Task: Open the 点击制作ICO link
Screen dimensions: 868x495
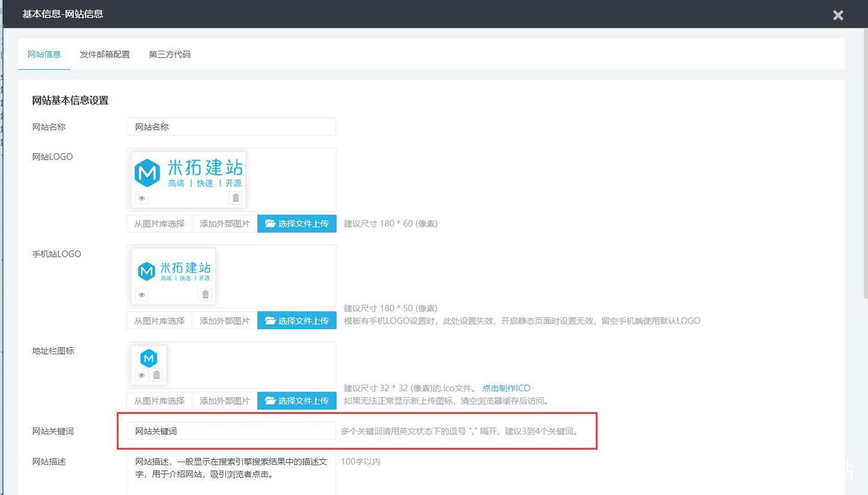Action: coord(506,388)
